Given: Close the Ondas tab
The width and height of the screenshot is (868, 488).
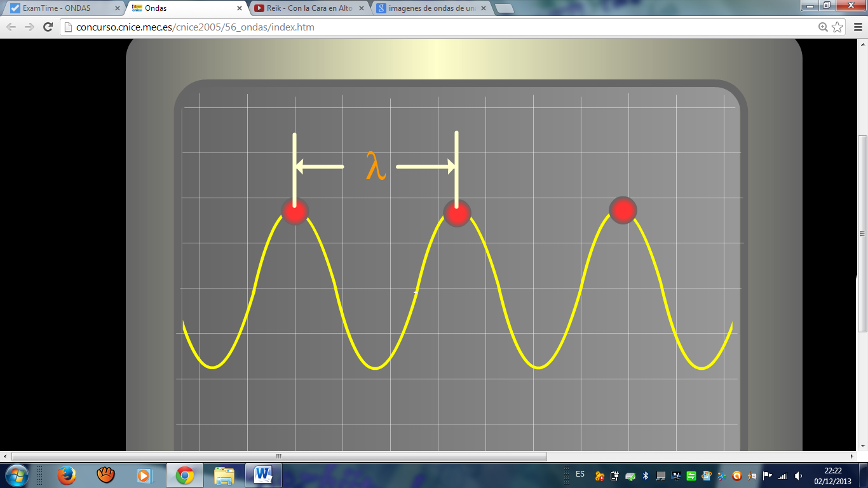Looking at the screenshot, I should (x=239, y=8).
